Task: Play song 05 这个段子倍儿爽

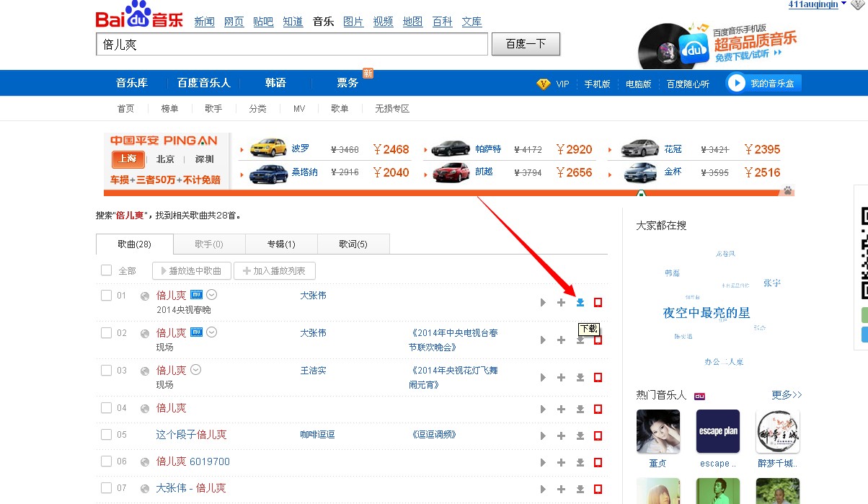Action: coord(543,436)
